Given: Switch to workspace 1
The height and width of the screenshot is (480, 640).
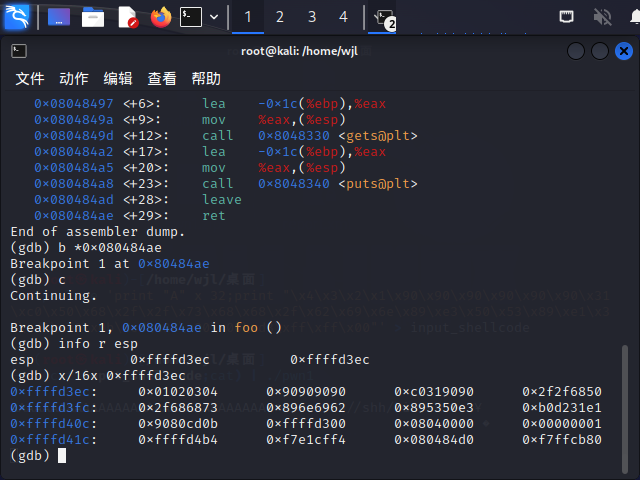Looking at the screenshot, I should point(248,17).
